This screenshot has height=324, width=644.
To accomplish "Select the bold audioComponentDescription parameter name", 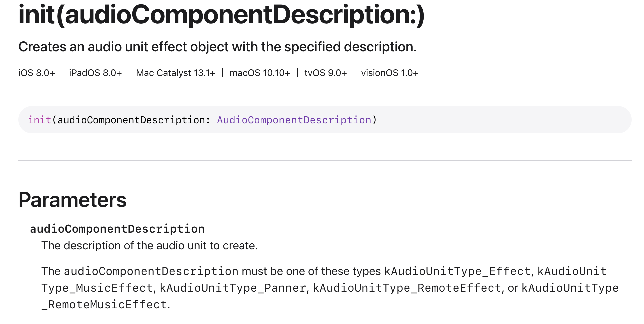I will (x=117, y=229).
